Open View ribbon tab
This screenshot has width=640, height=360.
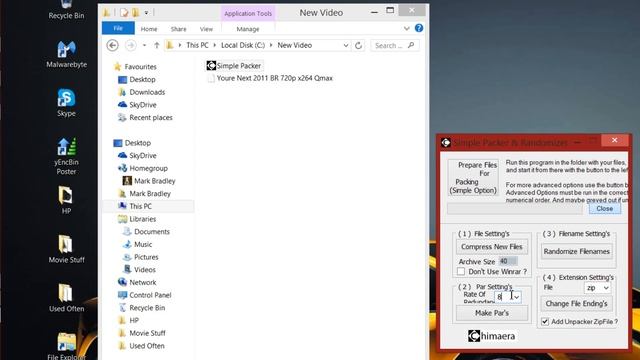coord(206,29)
